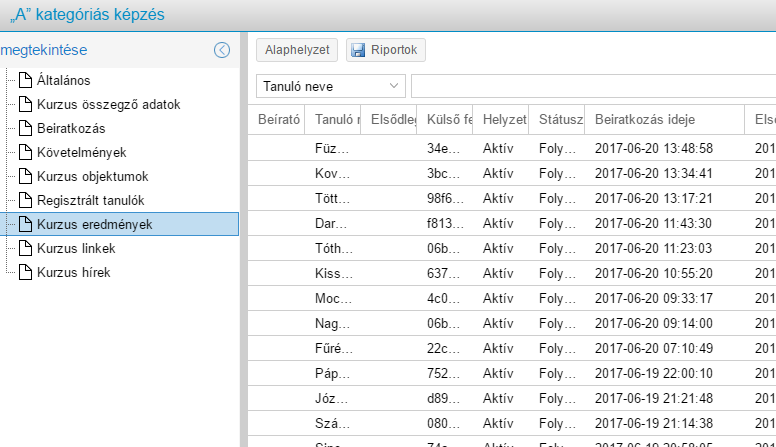Collapse the left navigation panel
This screenshot has width=776, height=447.
coord(222,50)
